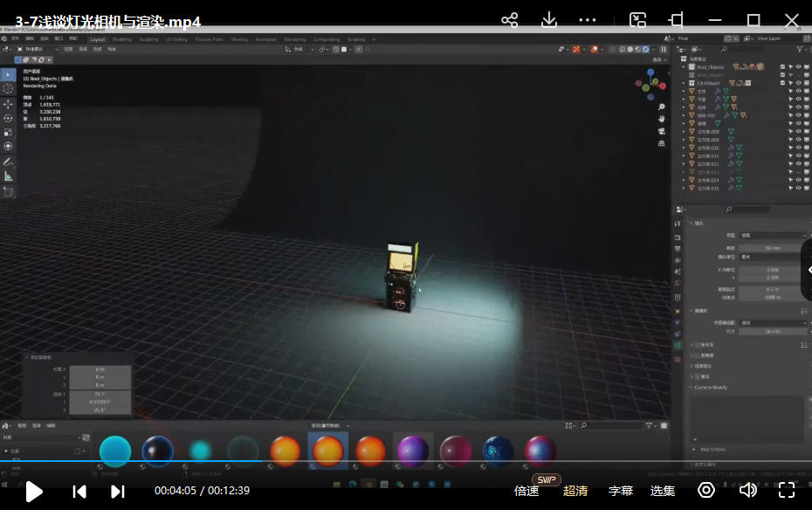
Task: Toggle visibility of Ch Killwish collection
Action: point(798,83)
